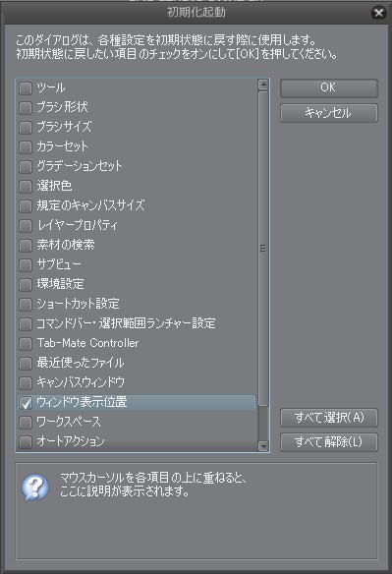392x574 pixels.
Task: Click the OK button
Action: click(329, 88)
